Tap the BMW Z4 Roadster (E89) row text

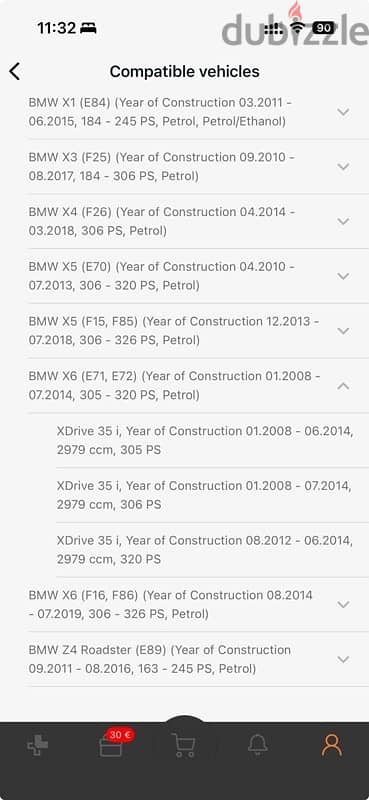(x=159, y=659)
